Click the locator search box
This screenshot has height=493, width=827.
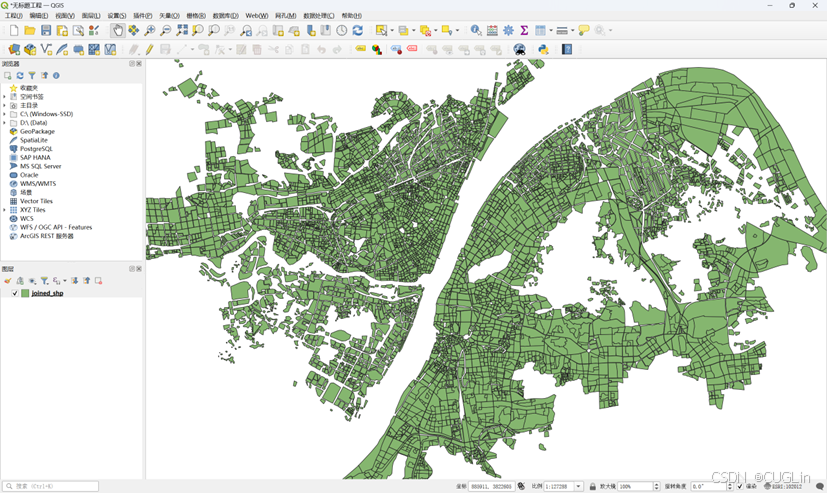(x=51, y=486)
